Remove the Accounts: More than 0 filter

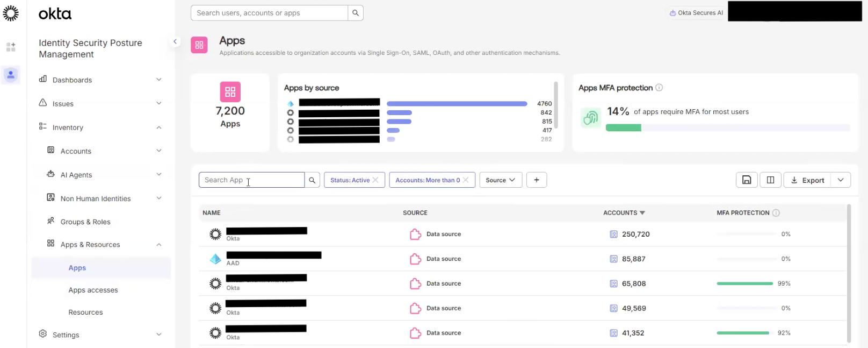(x=466, y=180)
